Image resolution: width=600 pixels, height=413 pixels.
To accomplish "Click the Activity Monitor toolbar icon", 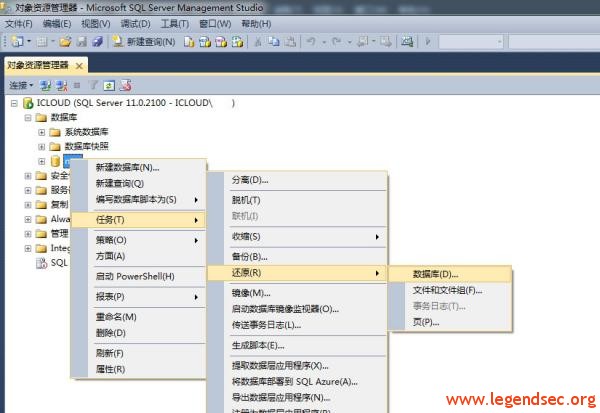I will tap(407, 41).
